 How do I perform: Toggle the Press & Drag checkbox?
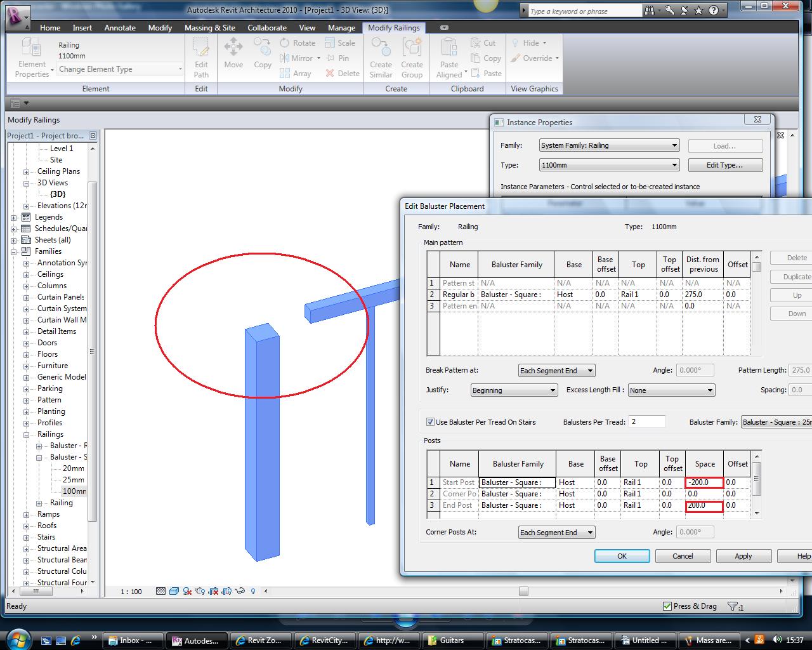tap(667, 606)
